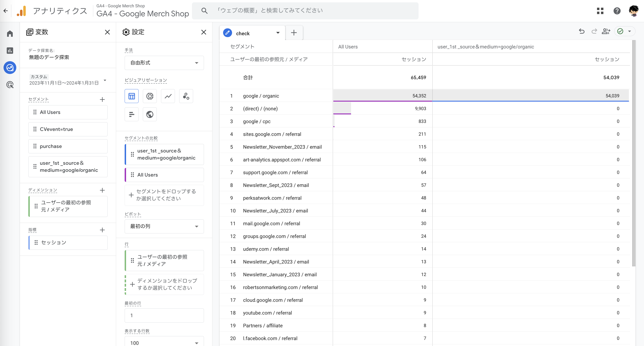Select the table visualization icon
Viewport: 644px width, 346px height.
(131, 96)
